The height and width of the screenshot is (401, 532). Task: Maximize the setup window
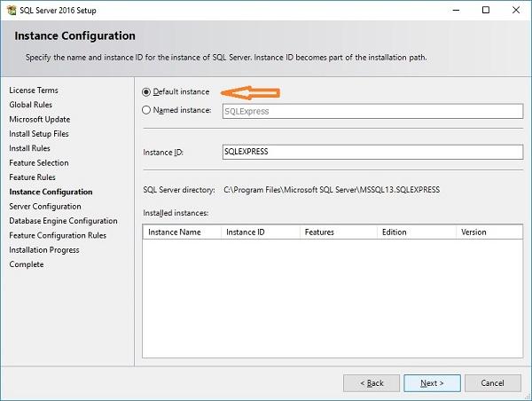tap(486, 10)
